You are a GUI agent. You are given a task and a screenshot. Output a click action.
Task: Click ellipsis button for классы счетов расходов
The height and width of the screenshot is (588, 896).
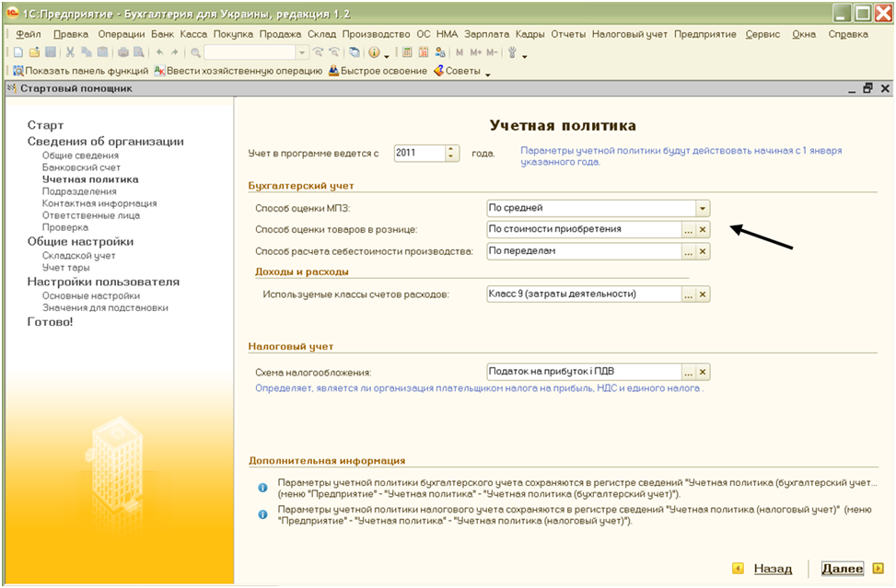(x=689, y=294)
